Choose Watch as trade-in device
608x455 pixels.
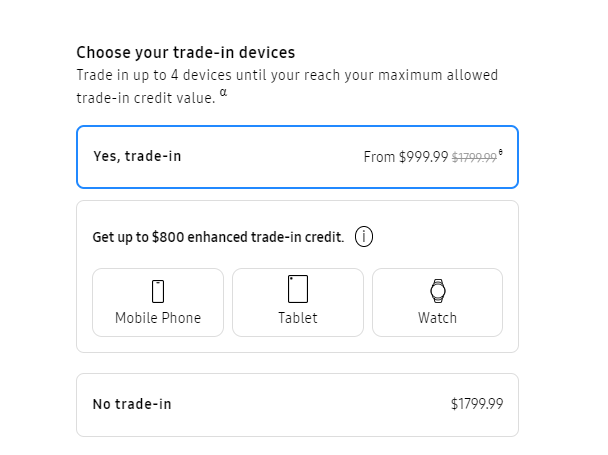pos(437,303)
